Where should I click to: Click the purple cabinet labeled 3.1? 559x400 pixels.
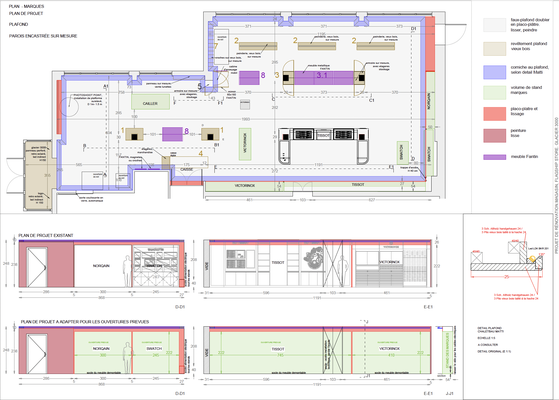(x=324, y=78)
